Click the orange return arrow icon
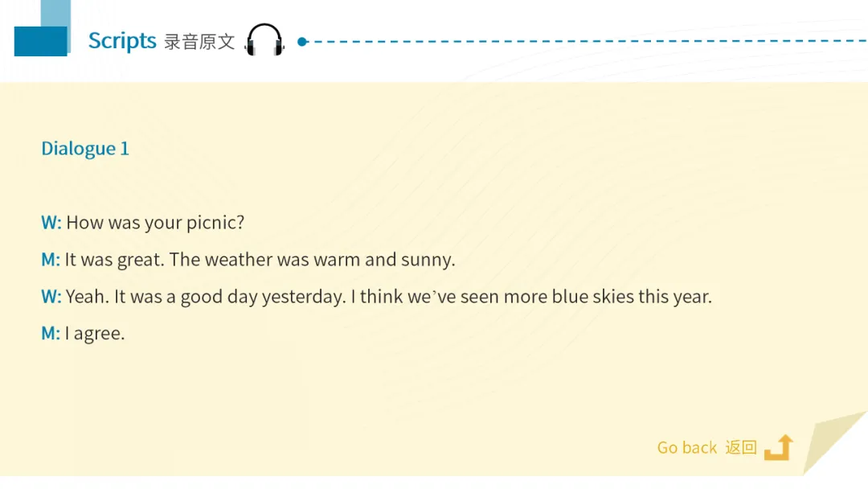This screenshot has height=489, width=868. pyautogui.click(x=779, y=447)
